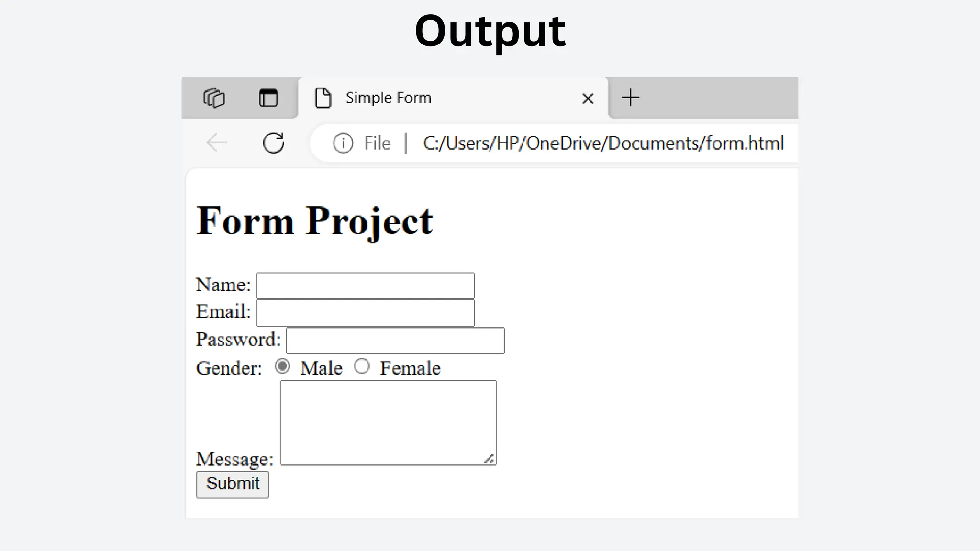Image resolution: width=980 pixels, height=551 pixels.
Task: View site information via the info icon
Action: tap(343, 143)
